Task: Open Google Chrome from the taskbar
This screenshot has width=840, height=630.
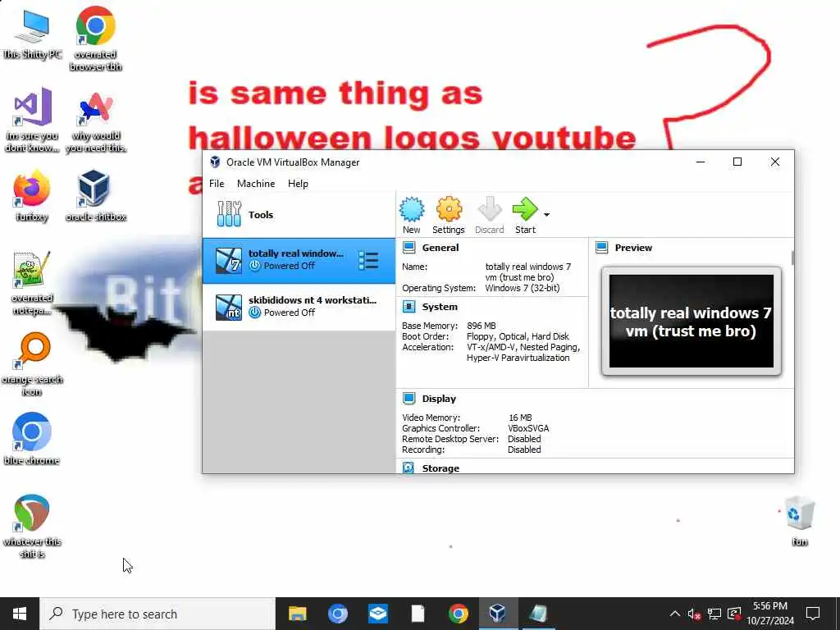Action: 458,614
